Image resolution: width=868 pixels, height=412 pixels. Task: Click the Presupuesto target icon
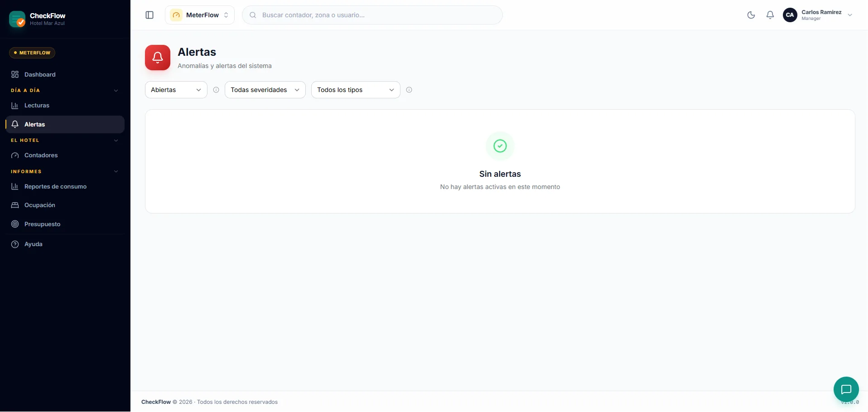15,224
